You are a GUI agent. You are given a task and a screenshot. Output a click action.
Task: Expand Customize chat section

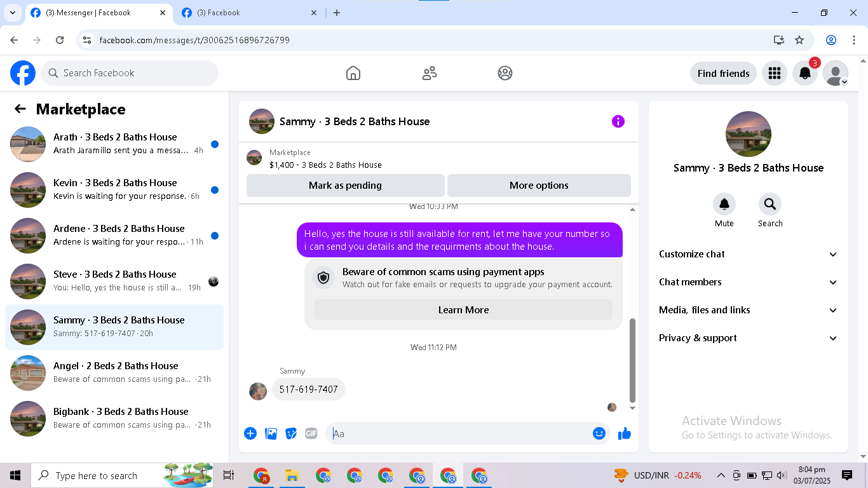[749, 254]
